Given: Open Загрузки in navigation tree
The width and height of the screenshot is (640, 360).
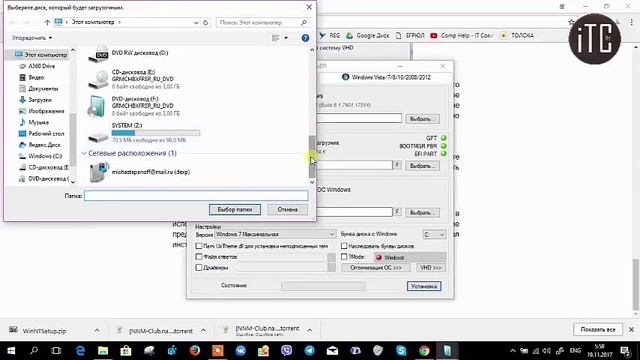Looking at the screenshot, I should click(x=36, y=100).
